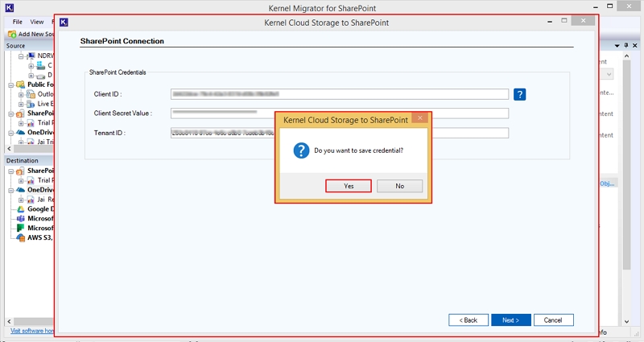This screenshot has height=342, width=644.
Task: Click Add New Source toolbar icon
Action: pyautogui.click(x=12, y=34)
